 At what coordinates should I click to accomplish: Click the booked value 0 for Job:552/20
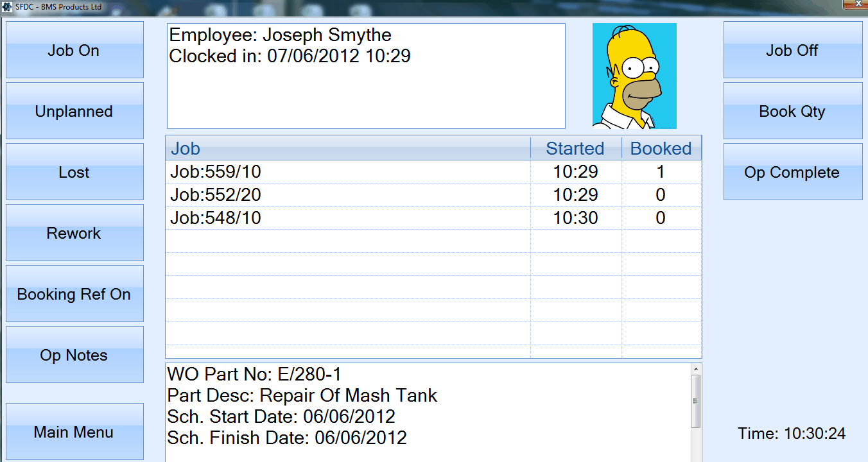coord(661,195)
